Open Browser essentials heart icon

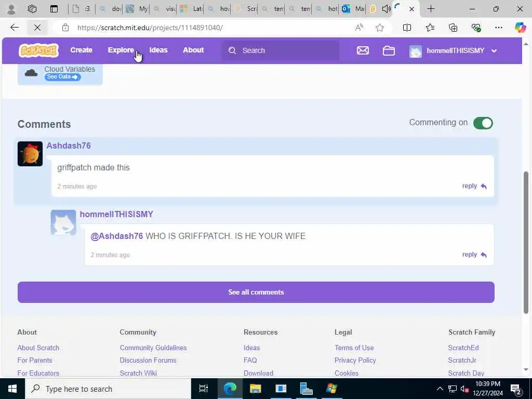(476, 28)
